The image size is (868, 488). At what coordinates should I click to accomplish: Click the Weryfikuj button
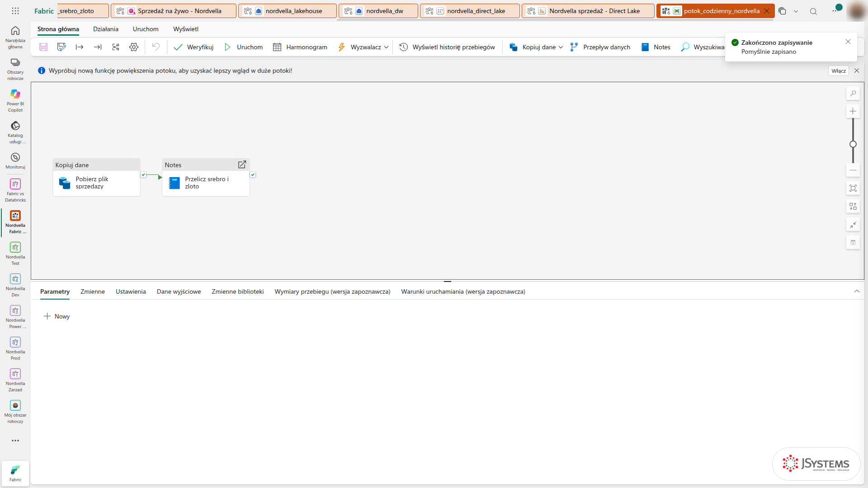coord(194,47)
